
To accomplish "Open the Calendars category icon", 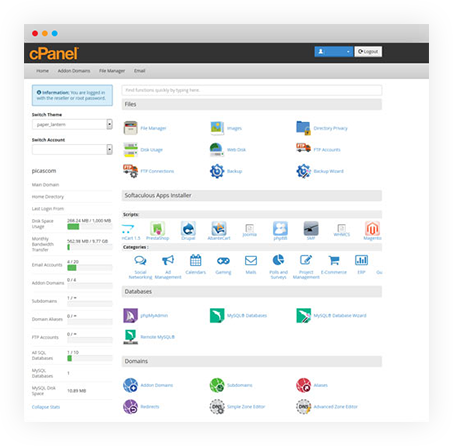I will pyautogui.click(x=196, y=260).
